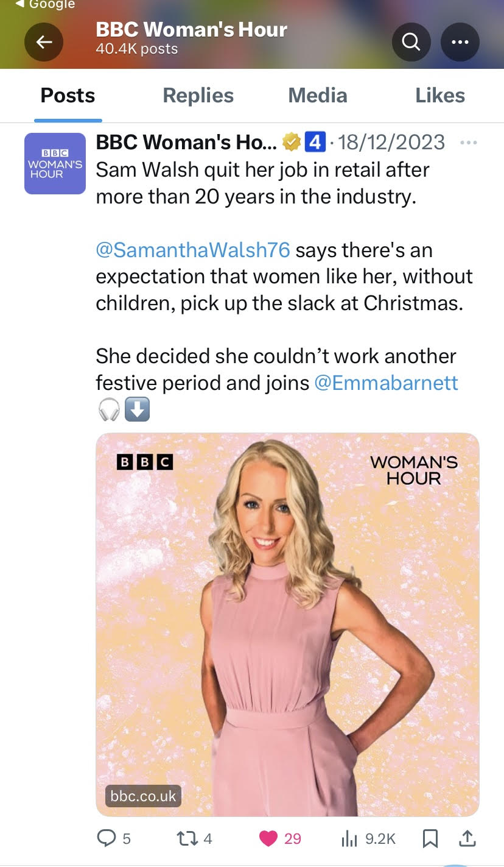
Task: Repost the Sam Walsh post
Action: pyautogui.click(x=186, y=838)
